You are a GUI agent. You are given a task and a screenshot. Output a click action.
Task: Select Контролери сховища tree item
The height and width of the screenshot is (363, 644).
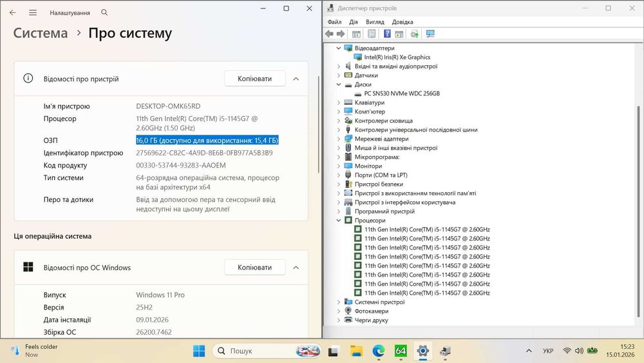pyautogui.click(x=384, y=121)
